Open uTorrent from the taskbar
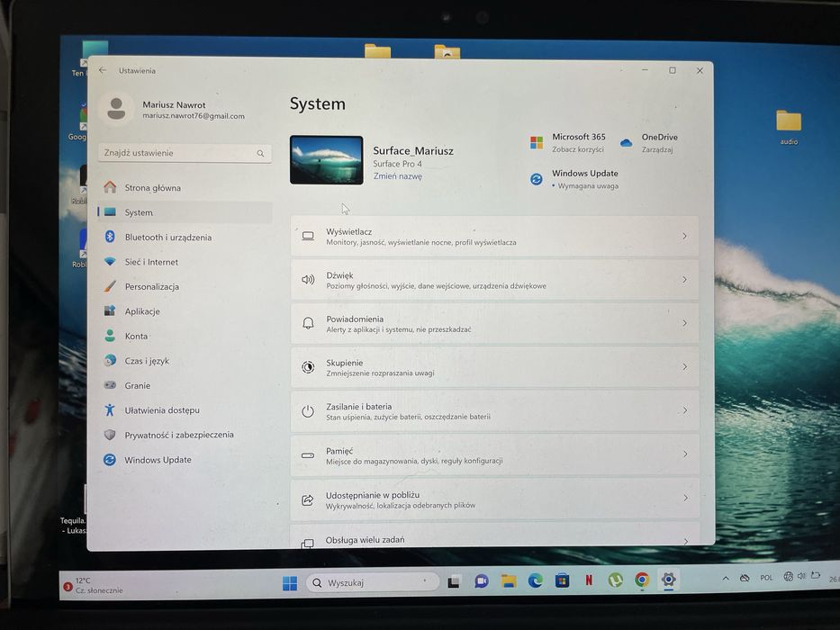Viewport: 840px width, 630px height. click(x=616, y=580)
